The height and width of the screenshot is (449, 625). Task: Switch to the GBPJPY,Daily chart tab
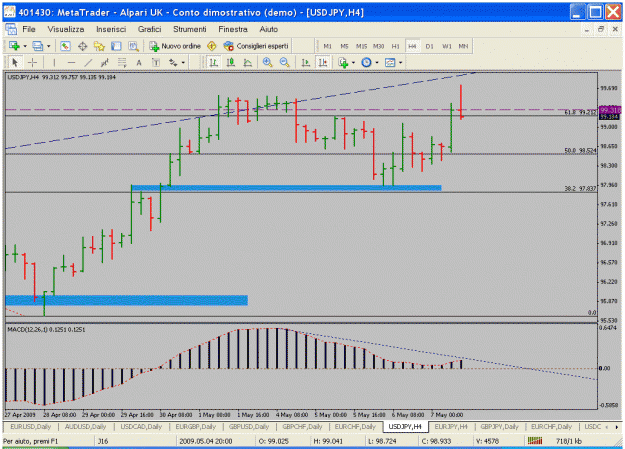[499, 427]
